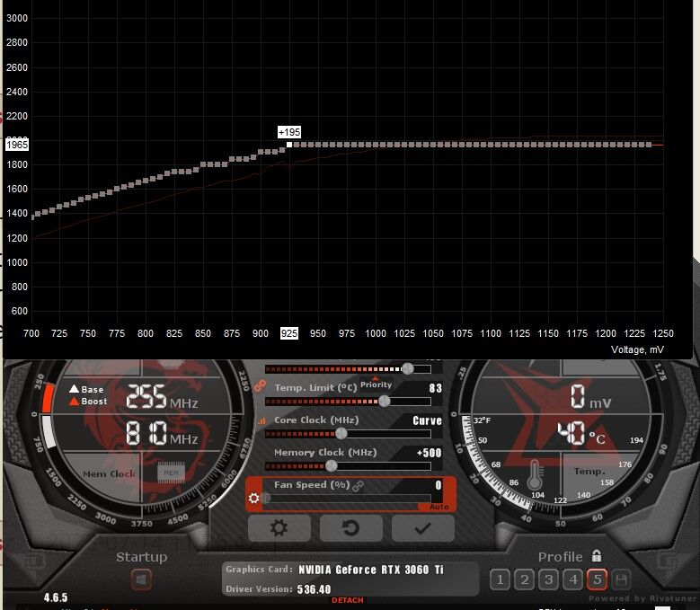
Task: Select profile slot 4
Action: [573, 579]
